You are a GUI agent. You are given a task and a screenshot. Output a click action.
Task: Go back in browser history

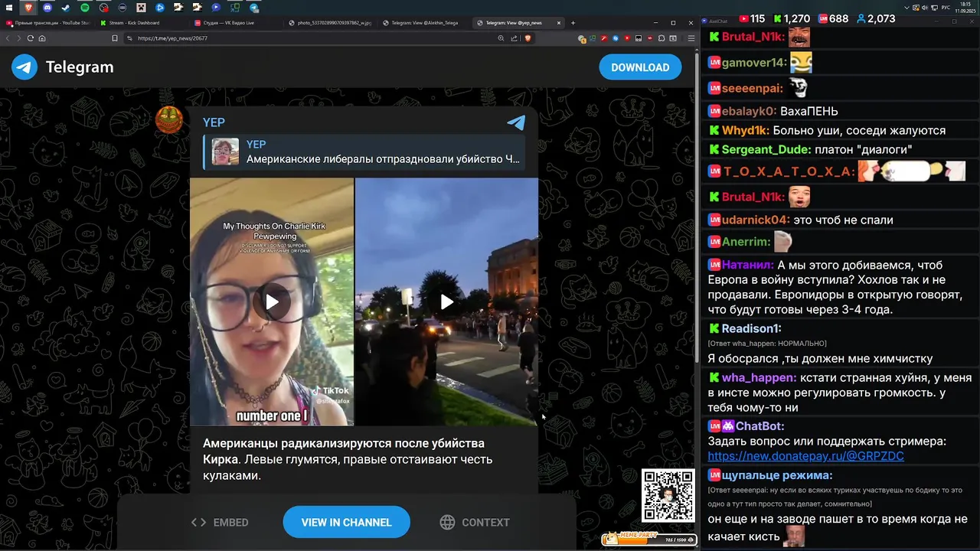[8, 38]
